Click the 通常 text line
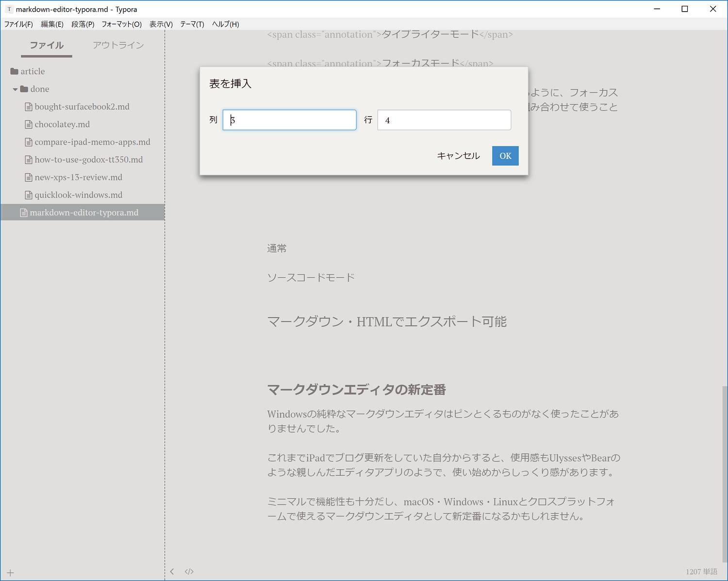 (277, 248)
